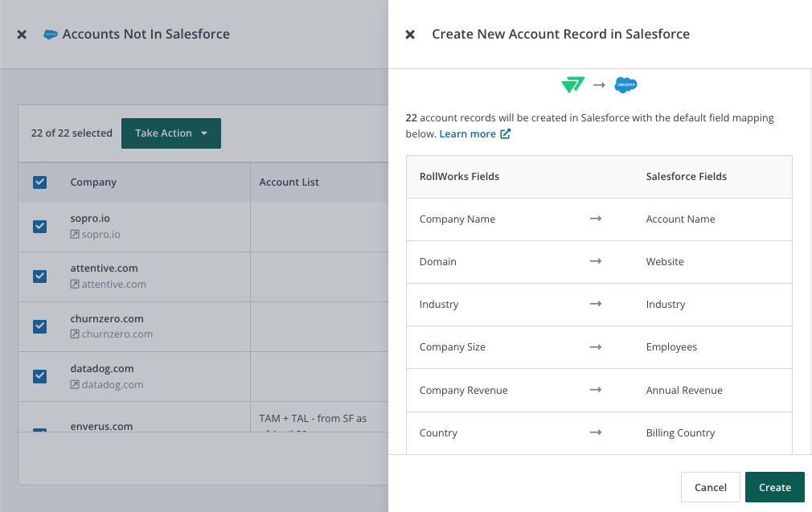Image resolution: width=812 pixels, height=512 pixels.
Task: Click the enverus.com company name
Action: pos(101,426)
